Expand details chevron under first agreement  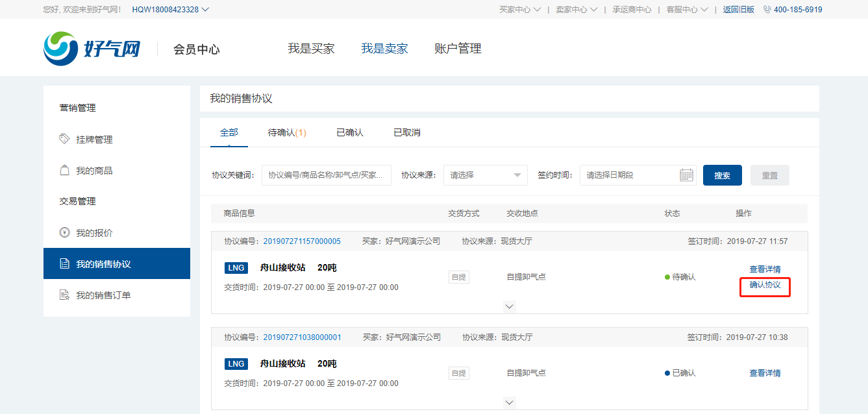click(510, 306)
